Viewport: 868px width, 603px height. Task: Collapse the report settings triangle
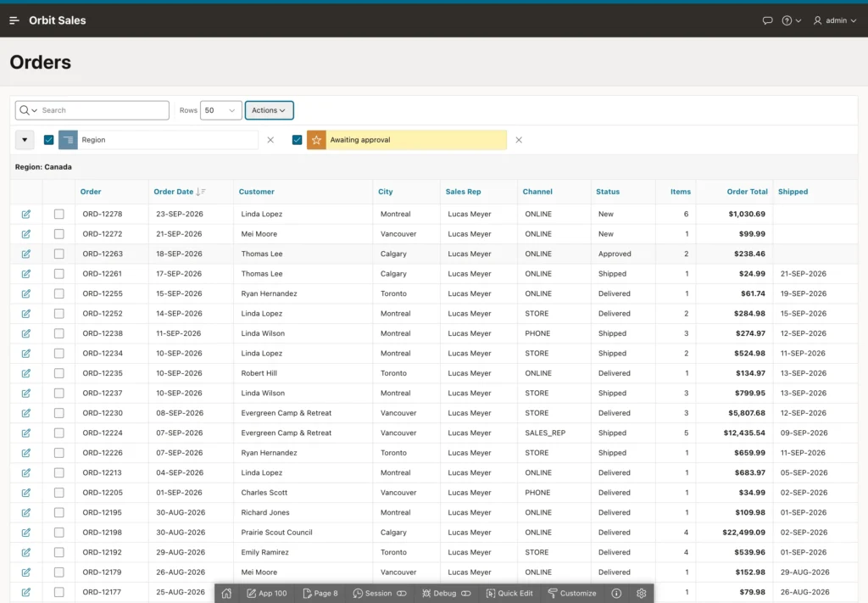click(25, 140)
